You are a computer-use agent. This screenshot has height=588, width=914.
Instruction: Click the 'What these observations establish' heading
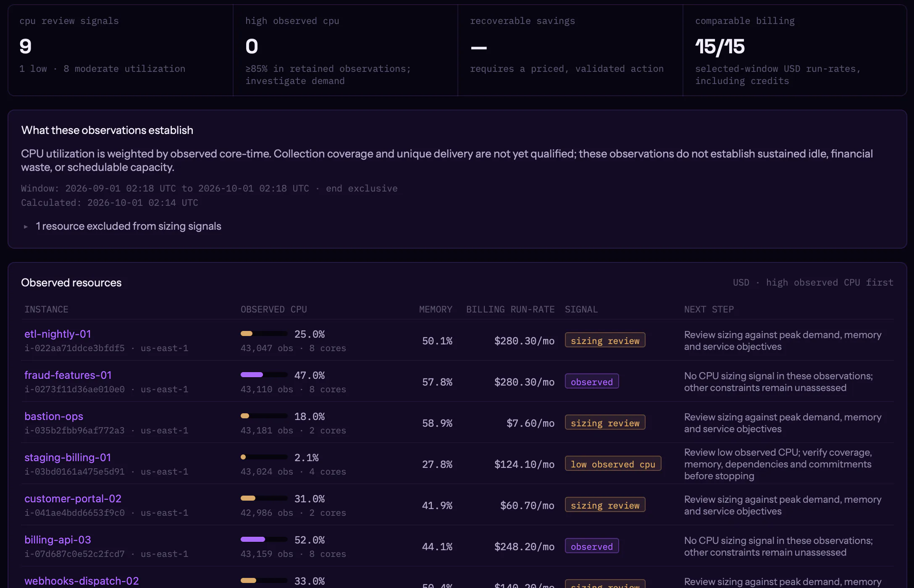tap(107, 130)
